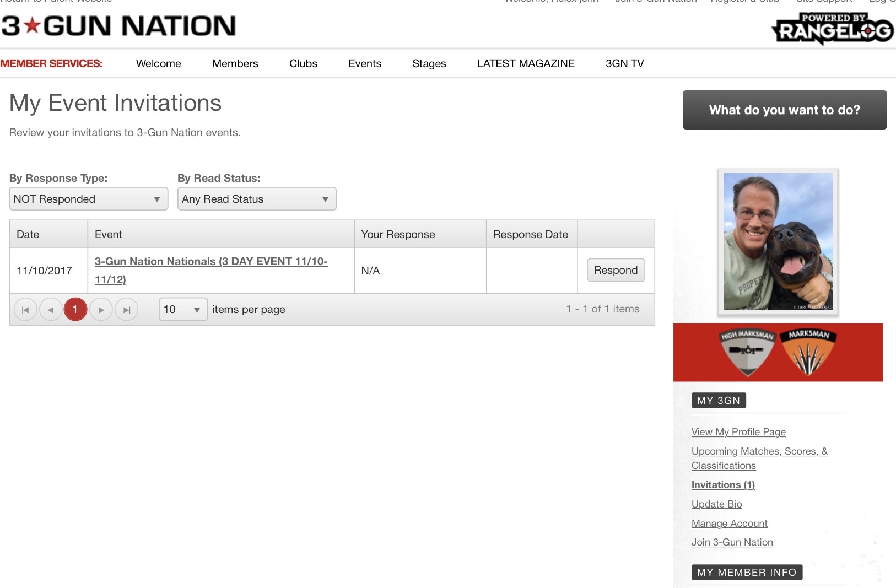
Task: Open the By Read Status dropdown
Action: click(x=257, y=199)
